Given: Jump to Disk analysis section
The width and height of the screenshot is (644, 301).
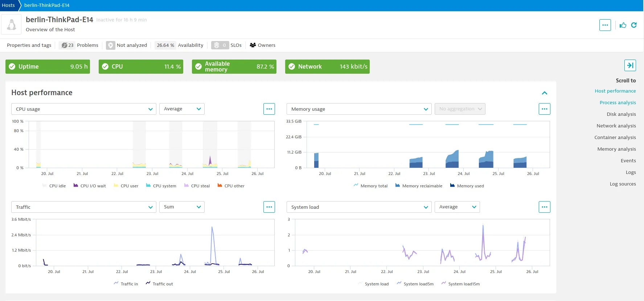Looking at the screenshot, I should [x=621, y=114].
